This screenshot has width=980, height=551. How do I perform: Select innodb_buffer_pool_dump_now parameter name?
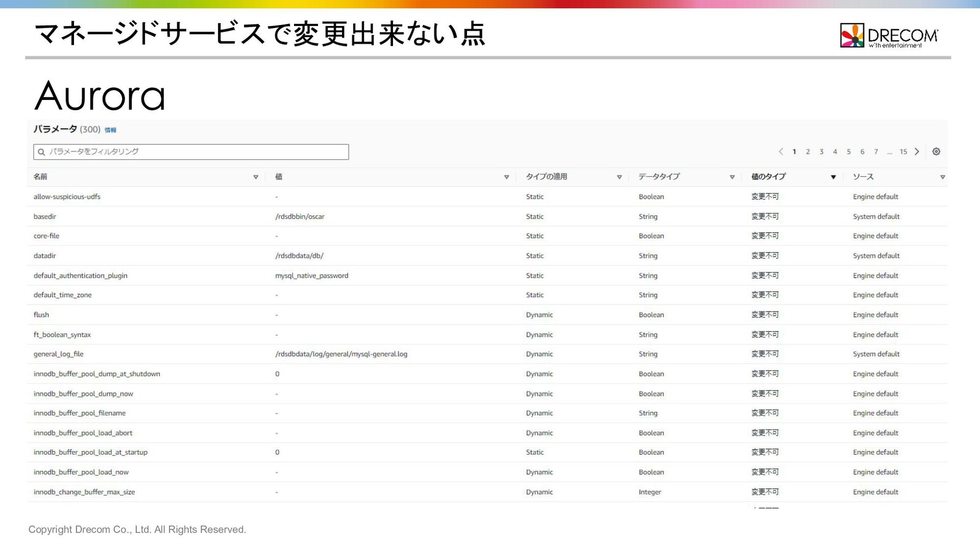[x=83, y=394]
